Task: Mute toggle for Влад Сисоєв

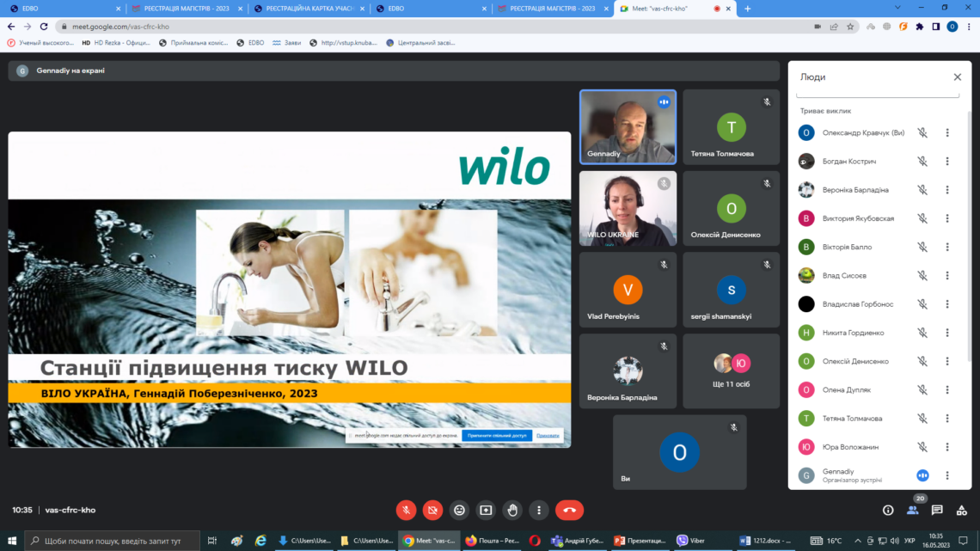Action: (922, 275)
